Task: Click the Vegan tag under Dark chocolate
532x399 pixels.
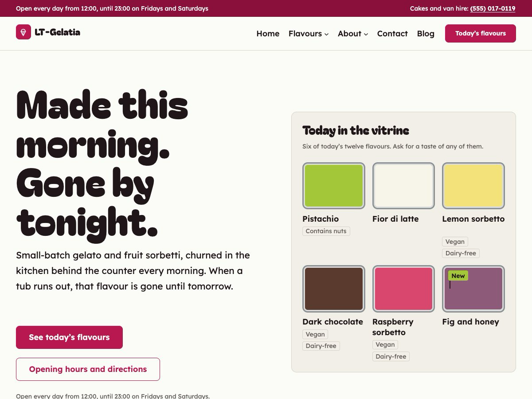Action: 315,334
